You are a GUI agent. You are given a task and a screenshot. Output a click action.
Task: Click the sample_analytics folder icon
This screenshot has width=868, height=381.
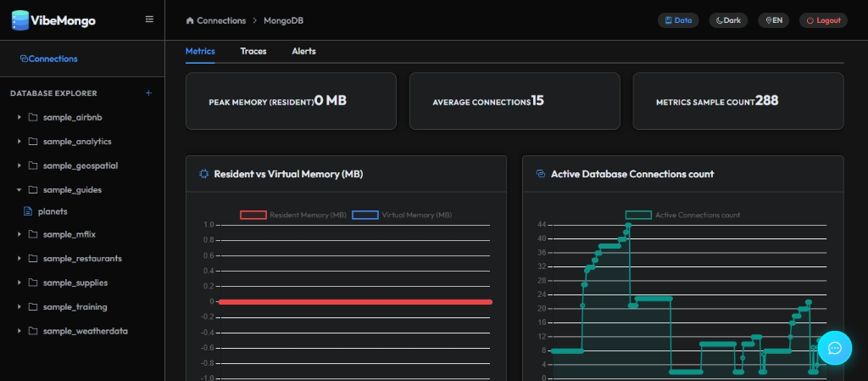point(33,141)
